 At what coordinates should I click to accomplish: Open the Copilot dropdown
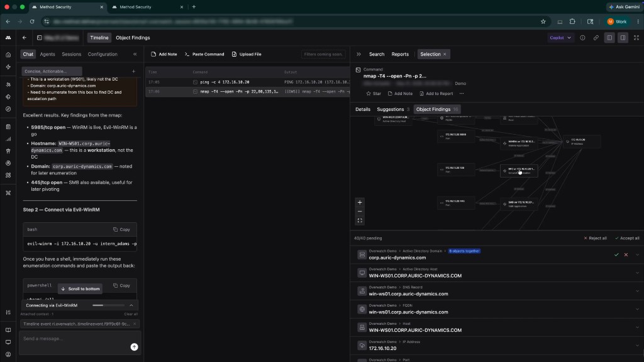click(x=560, y=37)
